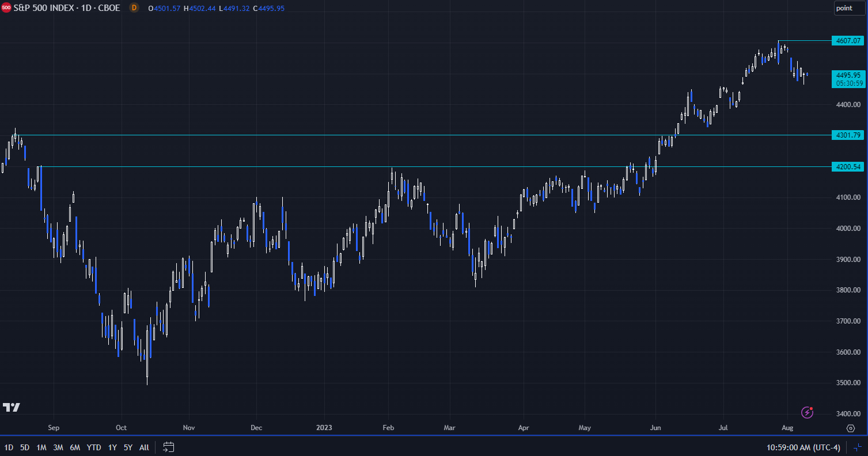Viewport: 868px width, 456px height.
Task: Switch to the YTD range tab
Action: tap(94, 447)
